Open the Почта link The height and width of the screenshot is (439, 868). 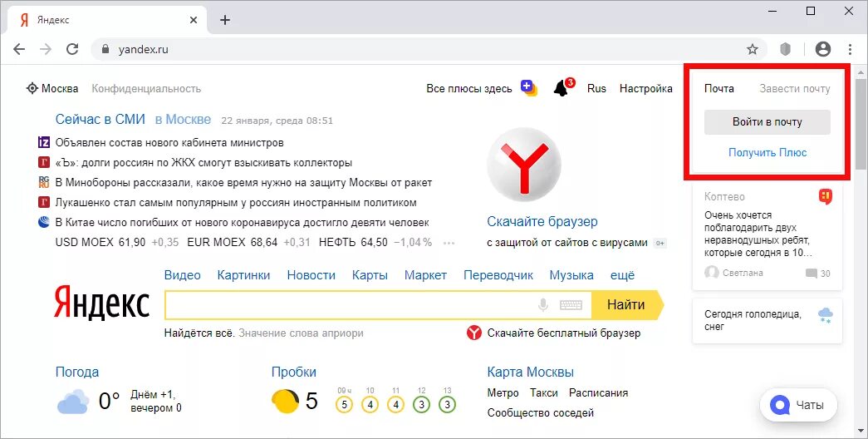click(719, 88)
